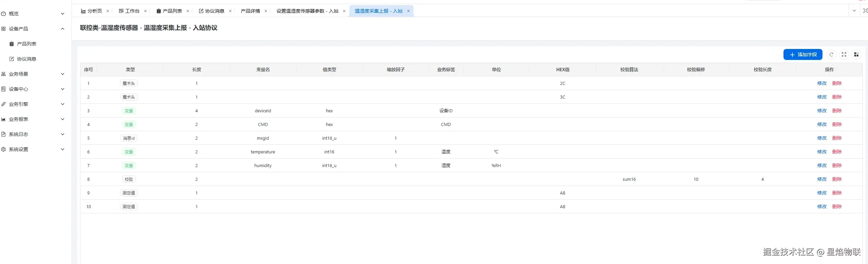Click the %RH unit cell
The height and width of the screenshot is (264, 868).
[x=496, y=165]
